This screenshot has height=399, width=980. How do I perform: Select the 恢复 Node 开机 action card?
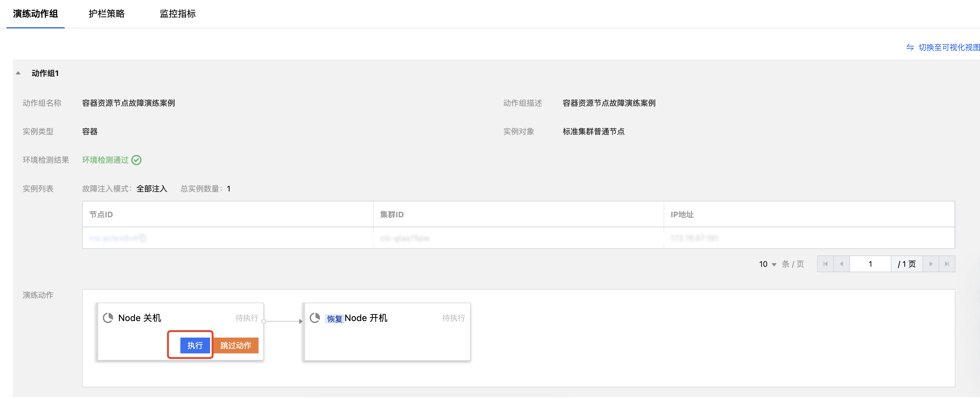coord(387,339)
